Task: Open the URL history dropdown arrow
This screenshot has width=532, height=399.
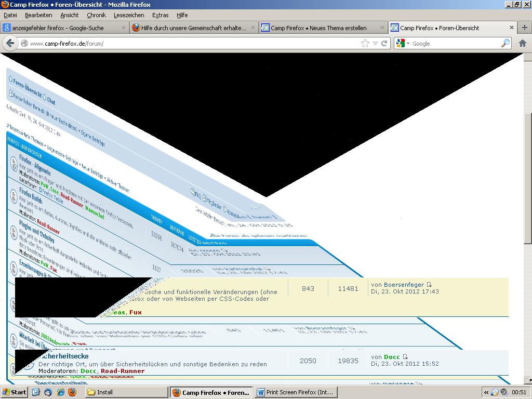Action: tap(375, 44)
